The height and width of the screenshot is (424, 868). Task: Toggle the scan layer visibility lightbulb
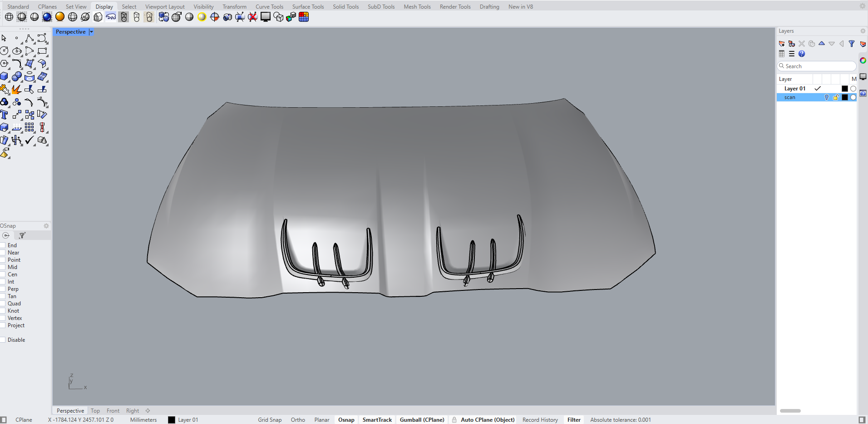click(826, 97)
